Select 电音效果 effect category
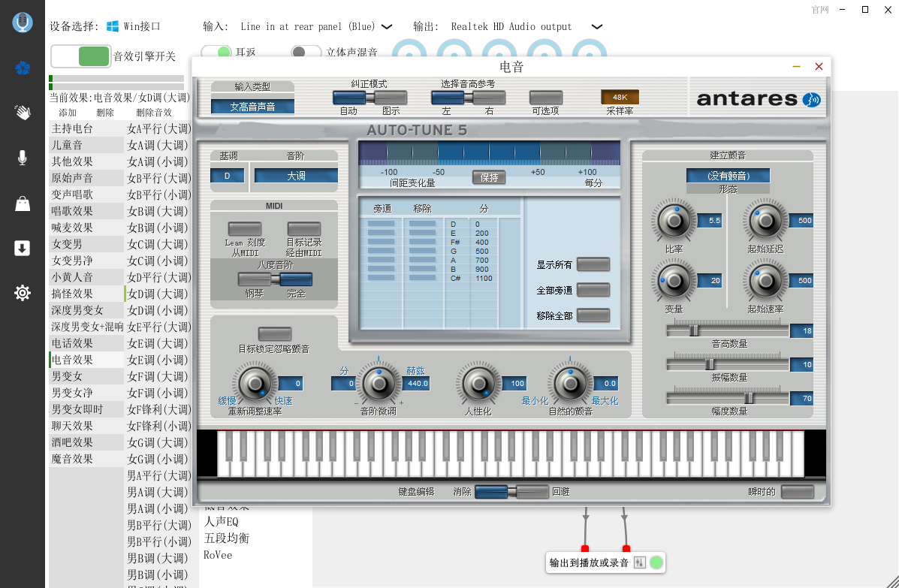 coord(86,359)
